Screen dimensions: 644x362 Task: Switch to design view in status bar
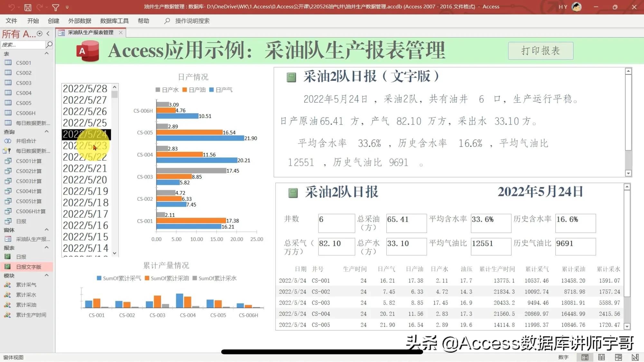[x=636, y=357]
